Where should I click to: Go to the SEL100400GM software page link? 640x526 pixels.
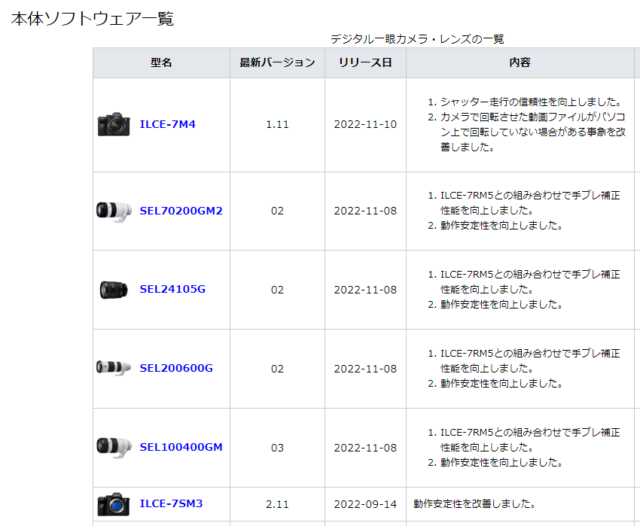point(181,447)
